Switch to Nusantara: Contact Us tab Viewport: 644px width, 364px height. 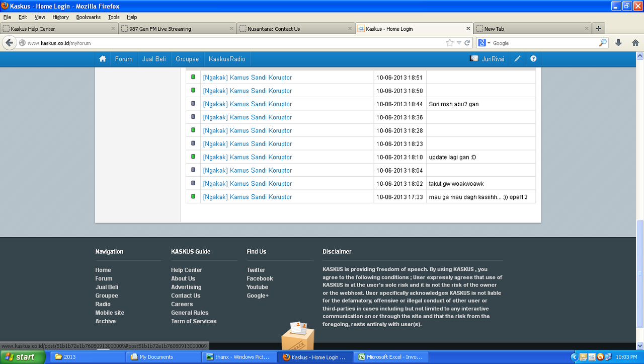point(296,29)
